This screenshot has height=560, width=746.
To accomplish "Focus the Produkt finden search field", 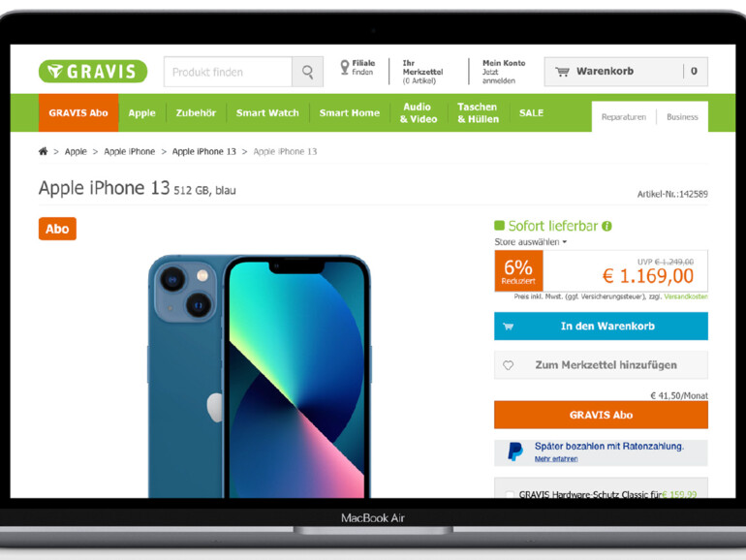I will click(x=228, y=72).
